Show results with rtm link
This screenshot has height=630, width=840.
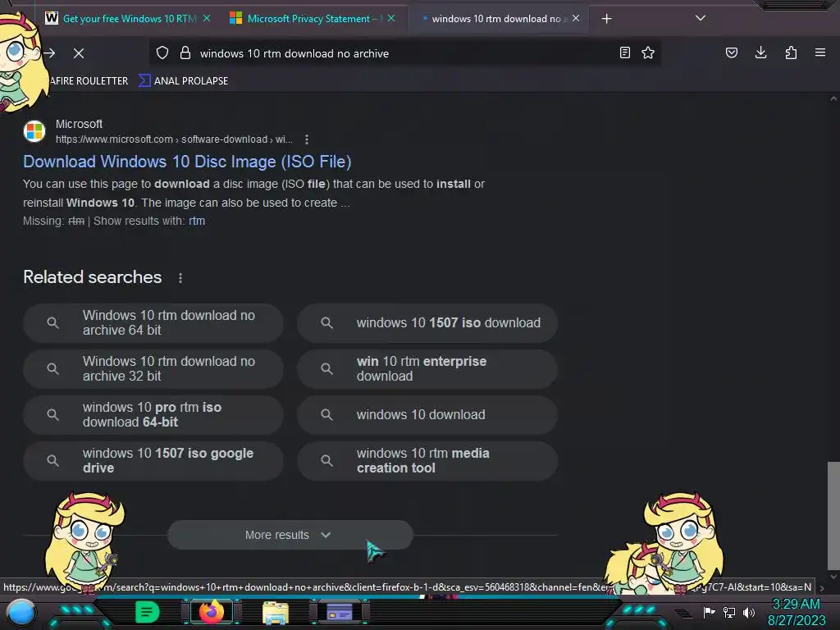(x=197, y=221)
